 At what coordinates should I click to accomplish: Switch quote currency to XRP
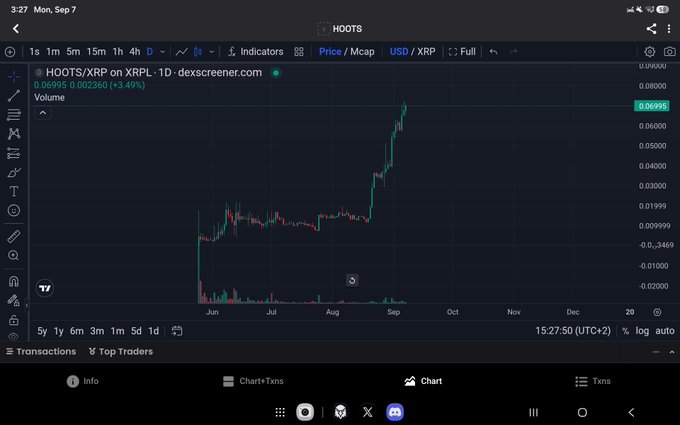click(426, 52)
